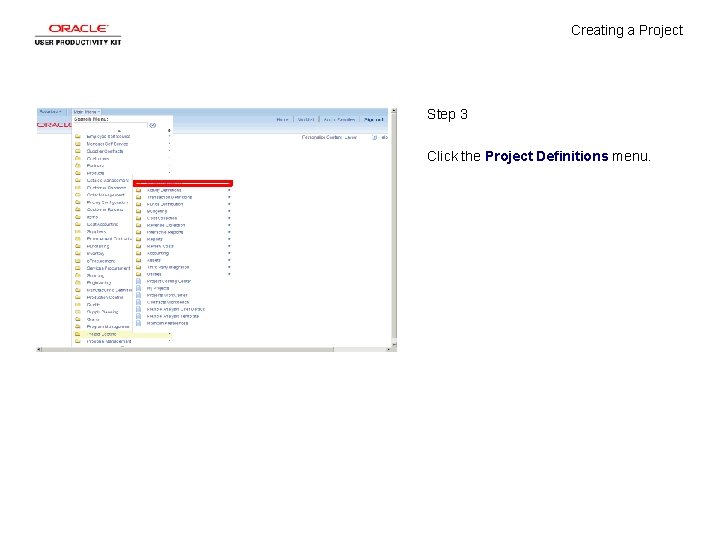Click the Reports folder icon in submenu
The image size is (720, 540).
[x=138, y=239]
